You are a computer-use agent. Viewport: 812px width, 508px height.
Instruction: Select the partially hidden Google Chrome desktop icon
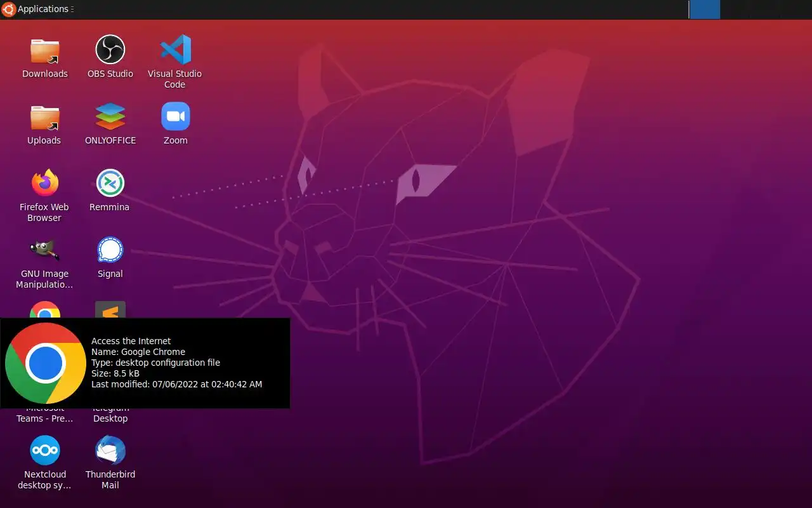pos(45,310)
